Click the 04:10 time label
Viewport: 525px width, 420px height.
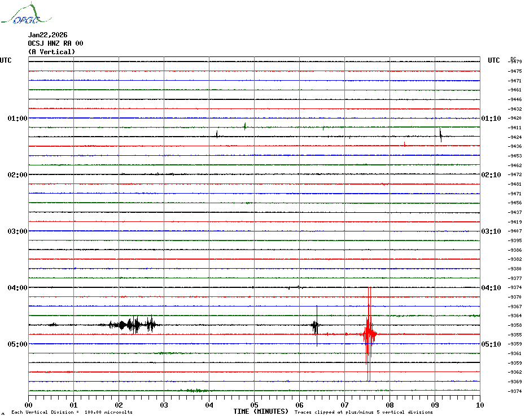click(x=491, y=288)
